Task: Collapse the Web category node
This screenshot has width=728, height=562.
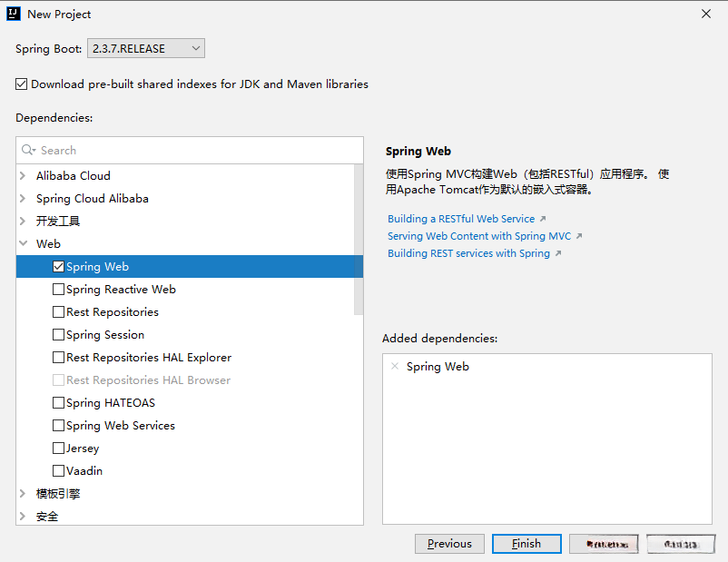Action: (23, 244)
